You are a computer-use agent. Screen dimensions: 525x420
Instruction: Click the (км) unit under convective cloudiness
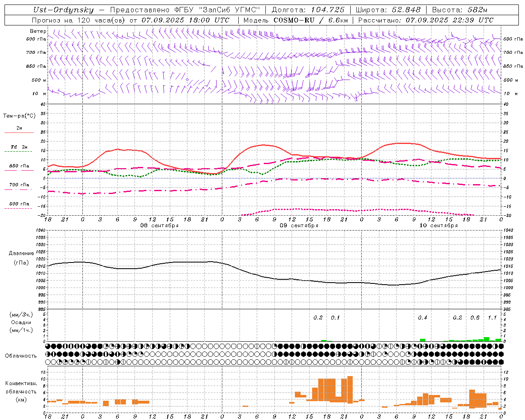coord(21,399)
